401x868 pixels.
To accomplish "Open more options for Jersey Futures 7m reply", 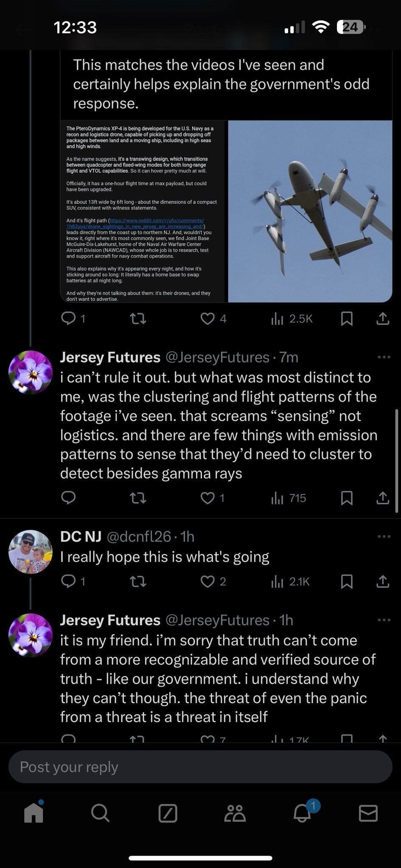I will tap(384, 357).
